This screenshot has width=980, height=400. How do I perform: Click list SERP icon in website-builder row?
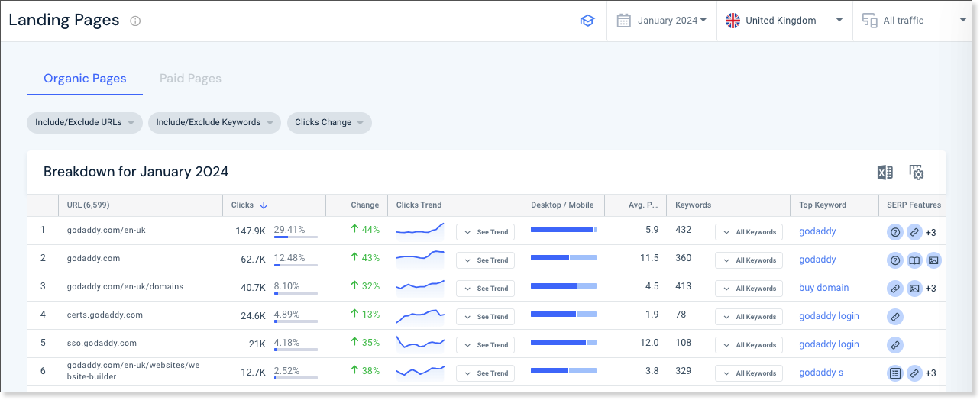pyautogui.click(x=895, y=373)
